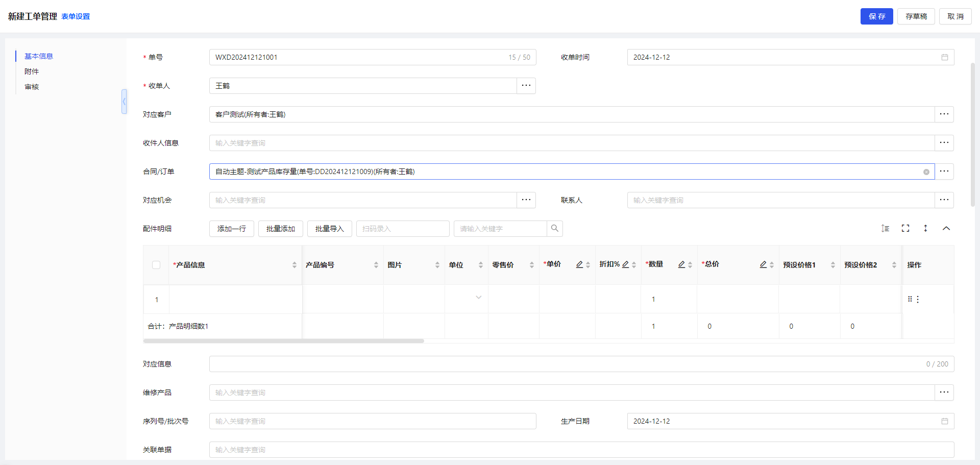Open the three-dot more menu in row 1
The width and height of the screenshot is (980, 465).
pyautogui.click(x=918, y=300)
